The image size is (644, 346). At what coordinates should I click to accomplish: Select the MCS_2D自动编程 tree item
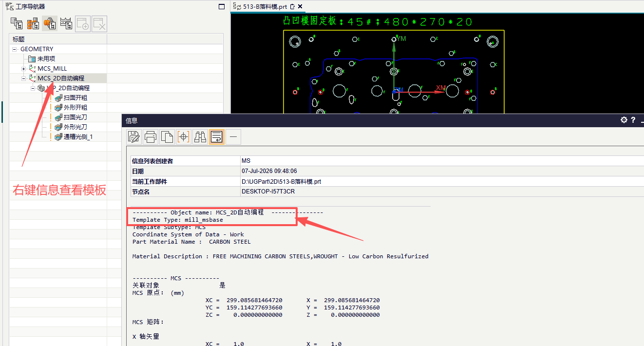click(x=61, y=78)
